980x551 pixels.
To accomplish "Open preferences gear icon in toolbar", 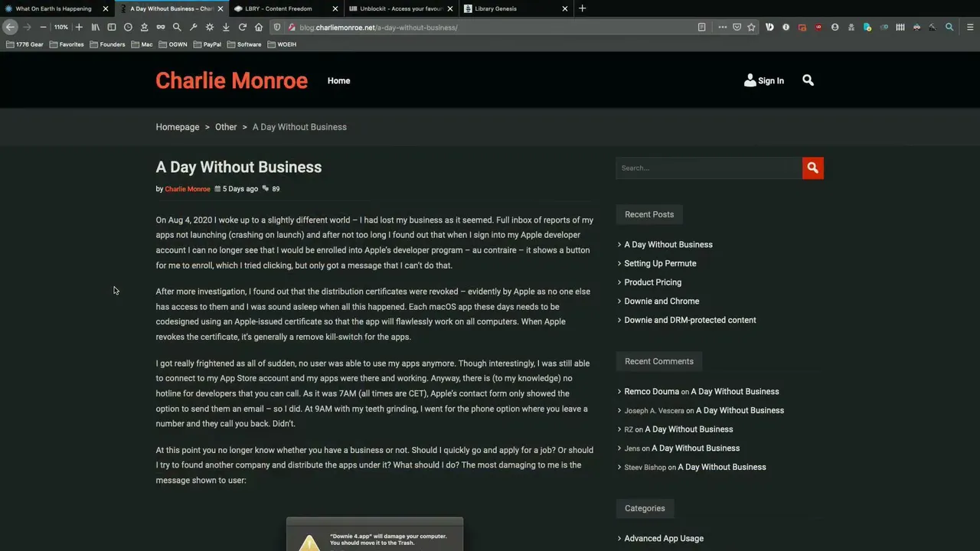I will pos(210,27).
